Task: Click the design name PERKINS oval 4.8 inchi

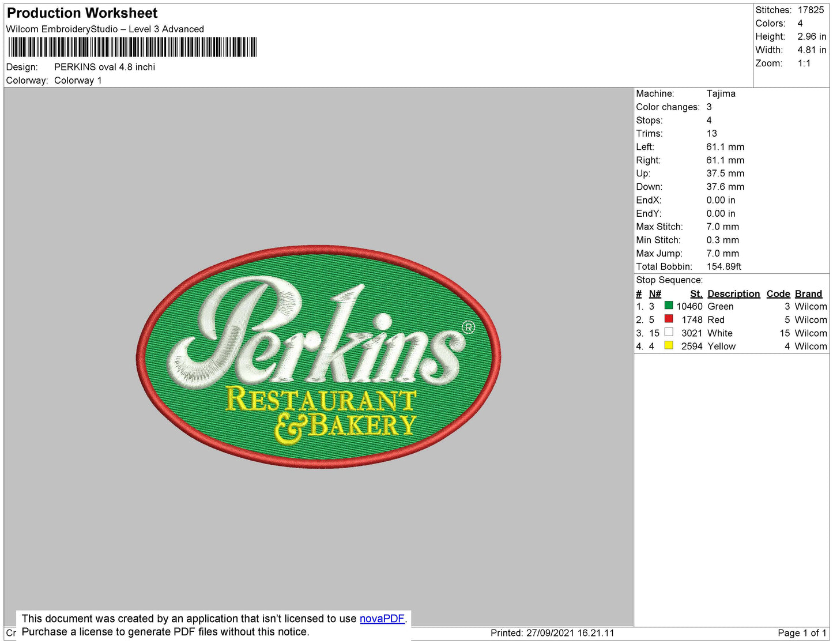Action: pos(104,67)
